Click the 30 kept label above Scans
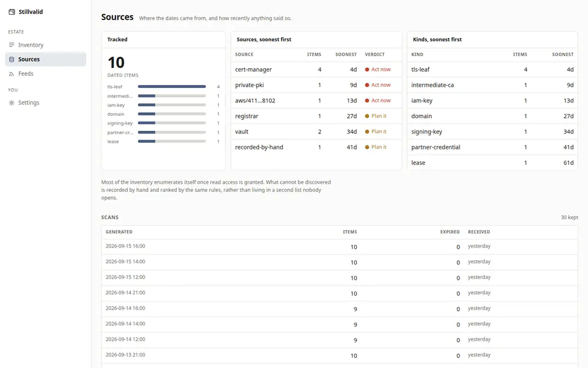Screen dimensions: 588x368 569,218
